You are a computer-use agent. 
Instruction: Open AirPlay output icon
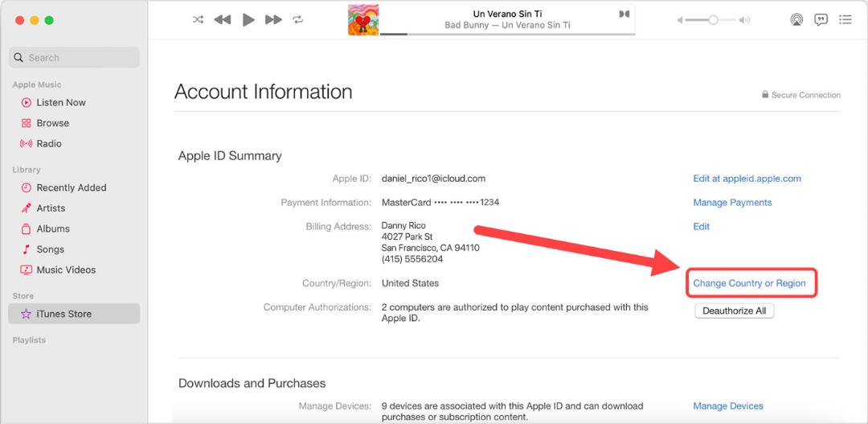(x=796, y=20)
